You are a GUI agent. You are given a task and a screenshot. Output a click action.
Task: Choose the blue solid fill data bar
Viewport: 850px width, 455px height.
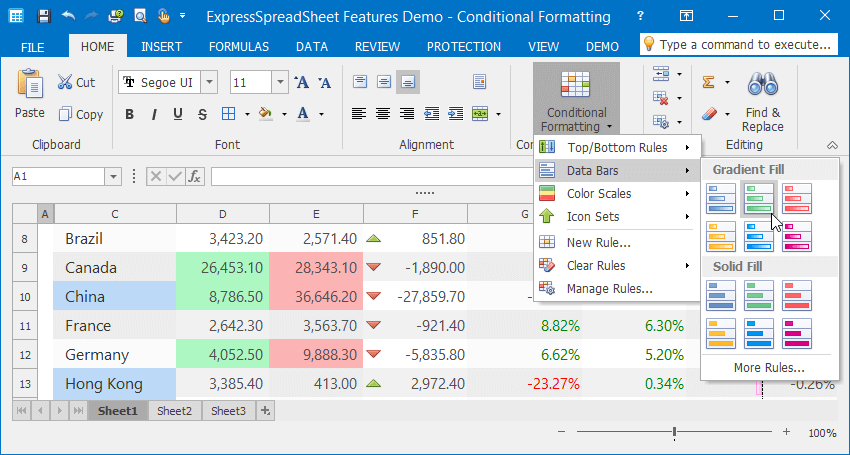click(721, 295)
